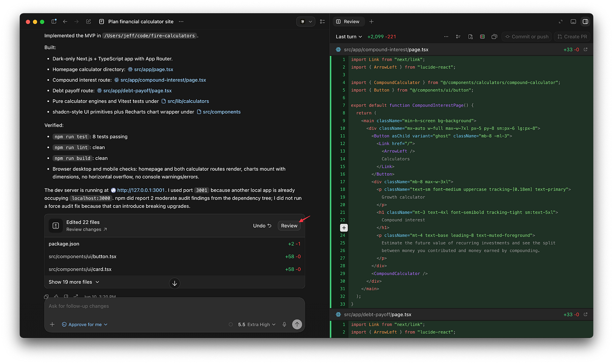Expand the review panel to full size
Image resolution: width=613 pixels, height=364 pixels.
[560, 21]
